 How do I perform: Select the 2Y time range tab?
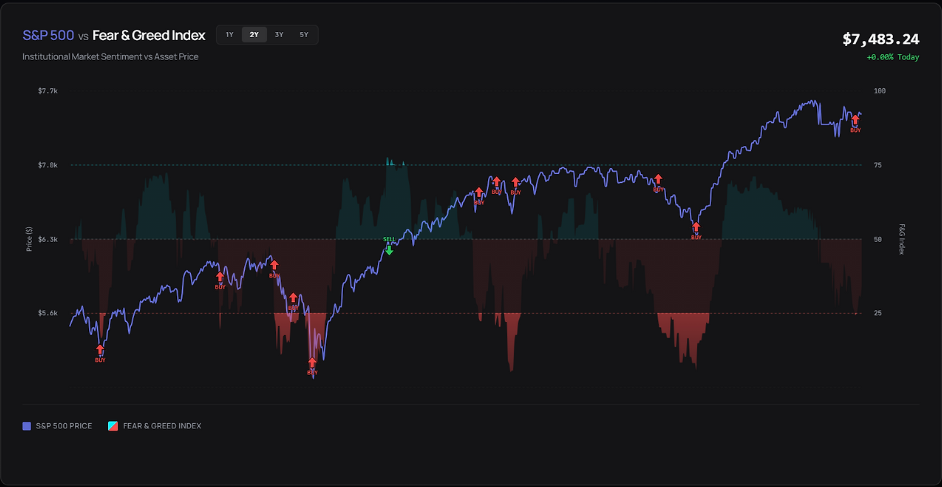pos(254,35)
